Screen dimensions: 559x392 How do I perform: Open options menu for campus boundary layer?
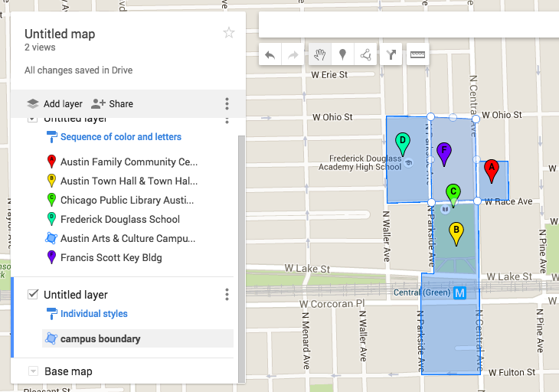coord(227,294)
